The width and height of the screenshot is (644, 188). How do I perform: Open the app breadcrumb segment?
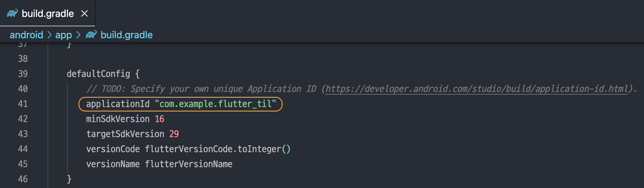tap(63, 35)
